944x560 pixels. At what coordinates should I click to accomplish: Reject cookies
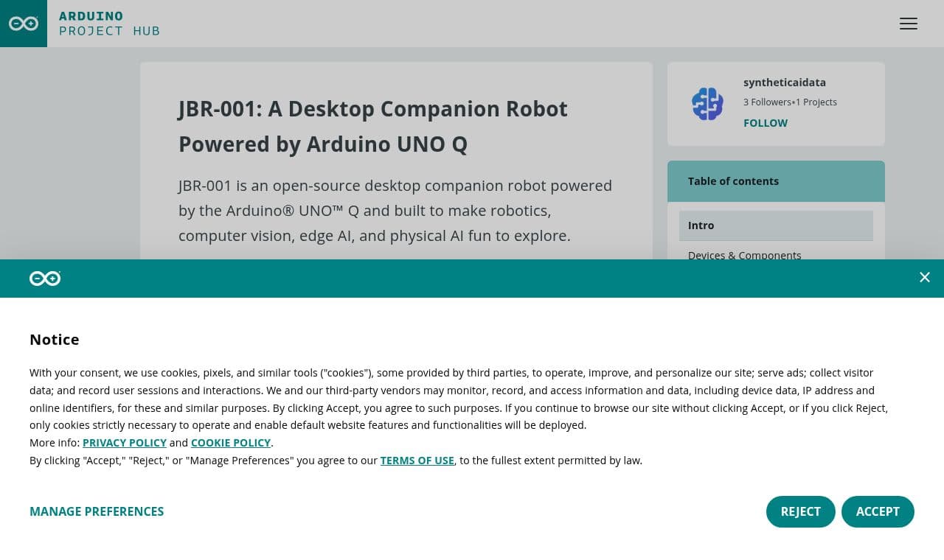(801, 511)
